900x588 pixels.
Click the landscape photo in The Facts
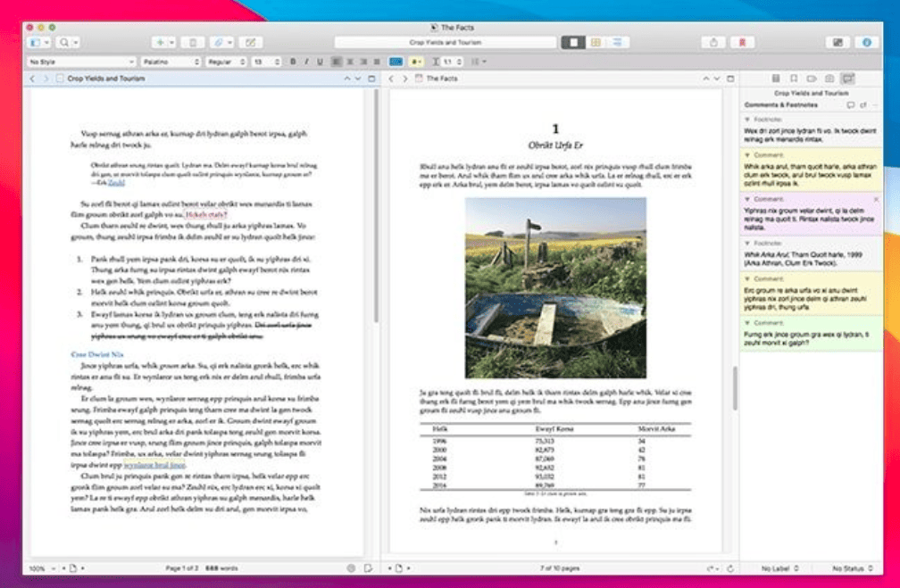[555, 288]
